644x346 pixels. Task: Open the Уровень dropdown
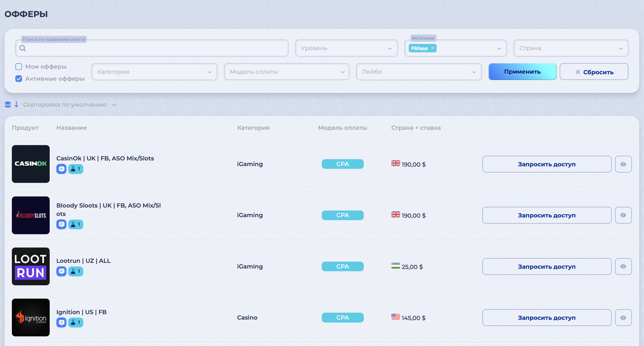pos(346,48)
